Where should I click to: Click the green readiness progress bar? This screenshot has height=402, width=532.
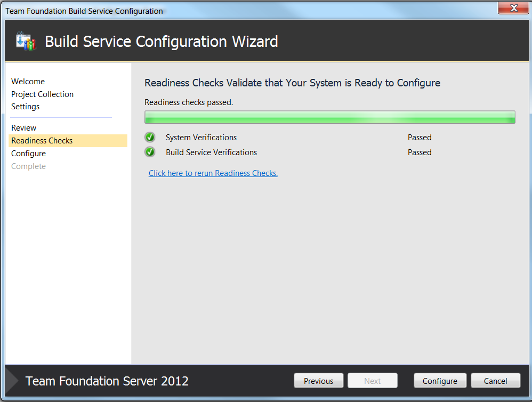[x=330, y=117]
